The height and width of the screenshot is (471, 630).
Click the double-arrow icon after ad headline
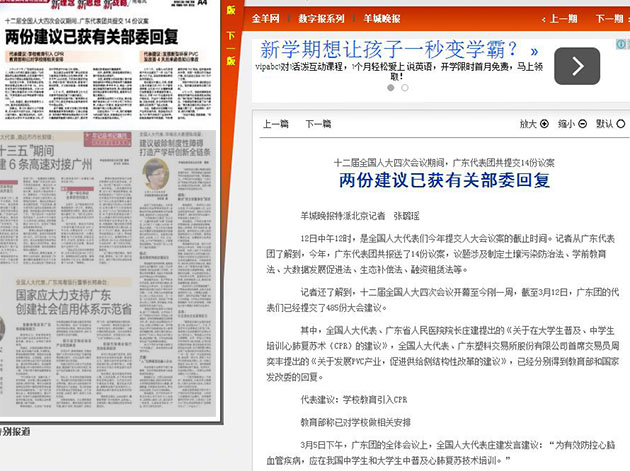[x=535, y=50]
